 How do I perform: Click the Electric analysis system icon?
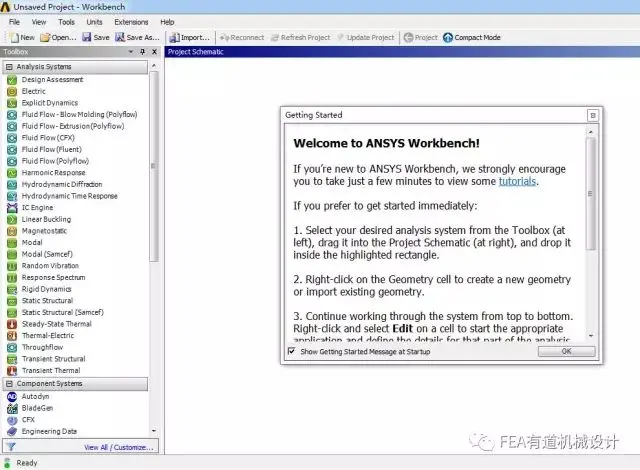click(12, 91)
